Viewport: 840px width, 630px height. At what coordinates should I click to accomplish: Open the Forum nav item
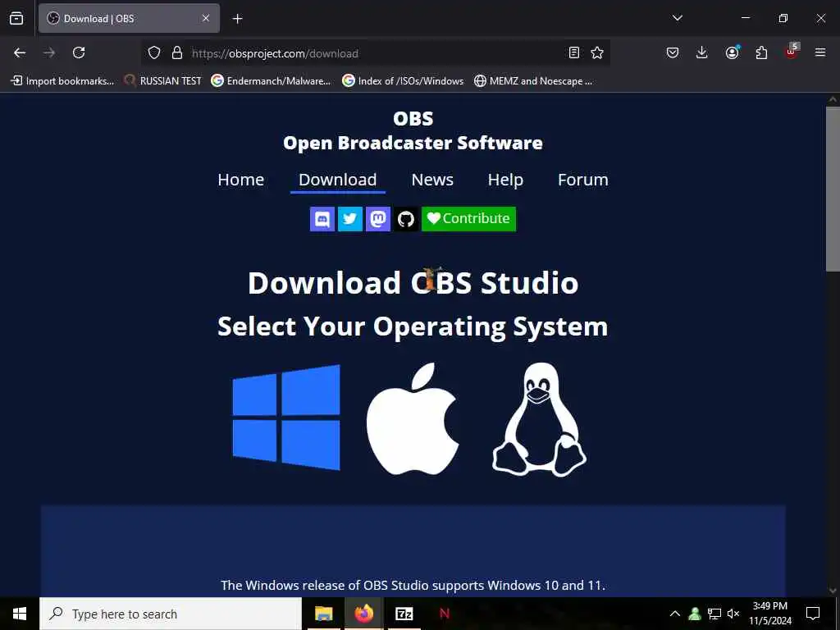(583, 180)
